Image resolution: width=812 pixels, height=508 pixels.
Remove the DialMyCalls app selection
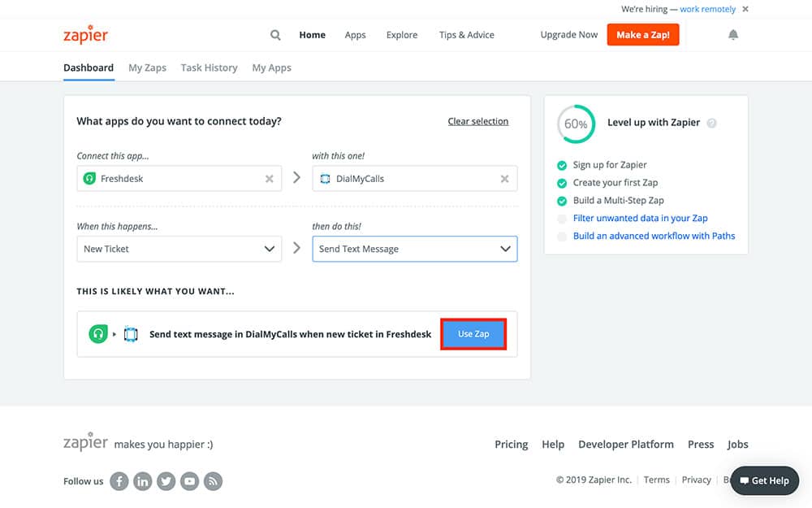[x=505, y=179]
